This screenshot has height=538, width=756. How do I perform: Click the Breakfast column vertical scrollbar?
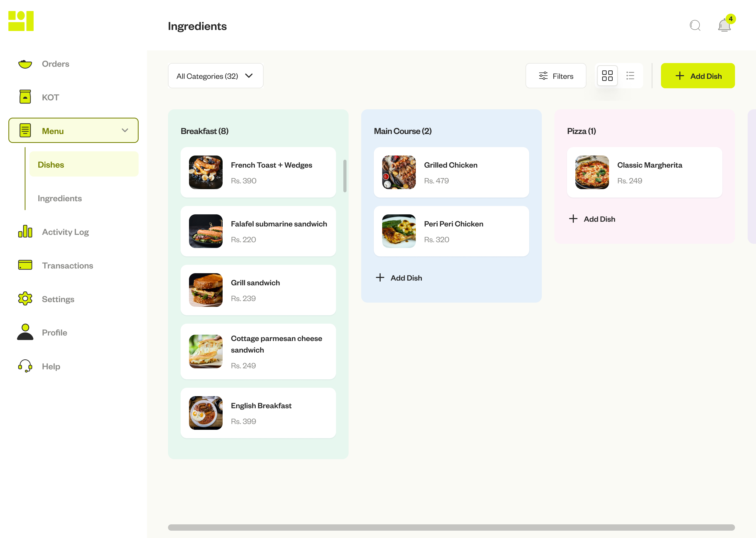(345, 176)
